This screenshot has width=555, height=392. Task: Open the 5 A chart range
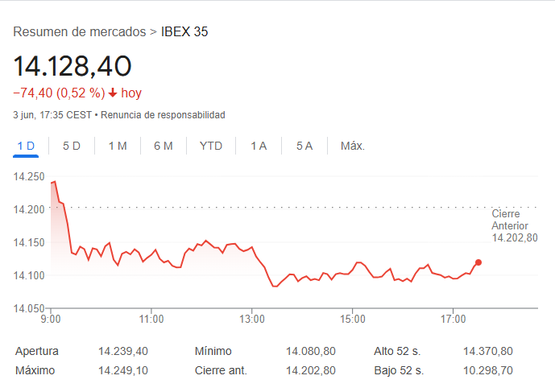click(304, 146)
